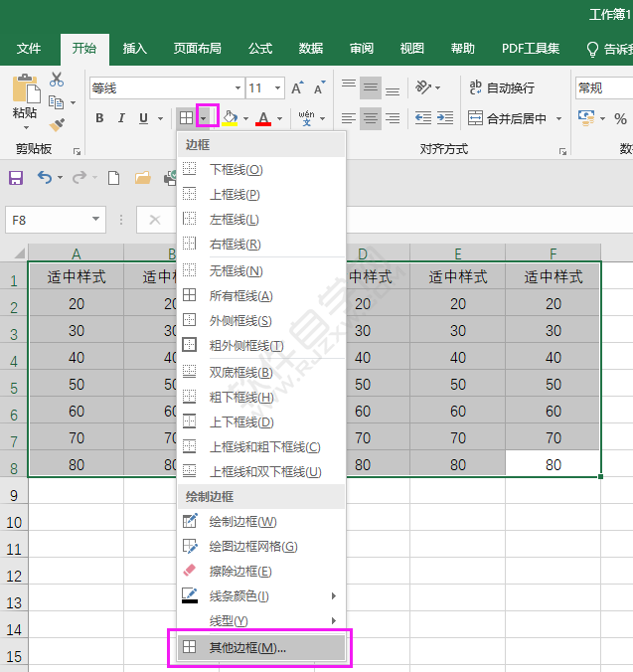Open merge and center dropdown arrow
The height and width of the screenshot is (672, 633).
click(x=558, y=118)
